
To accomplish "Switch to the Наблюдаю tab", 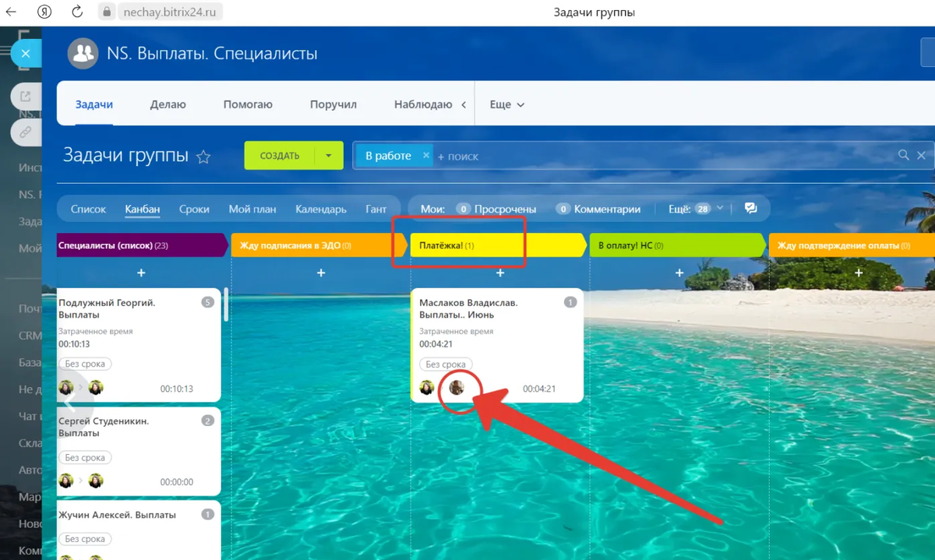I will (423, 104).
